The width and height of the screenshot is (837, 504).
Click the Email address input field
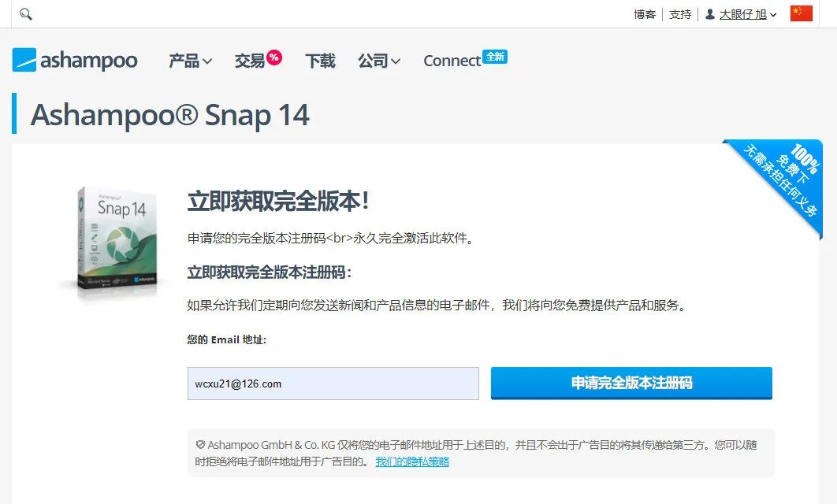[333, 384]
